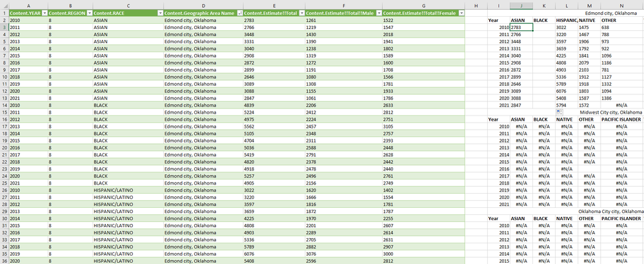Select cell N11 with value 1332
Viewport: 644px width, 264px height.
pos(622,84)
